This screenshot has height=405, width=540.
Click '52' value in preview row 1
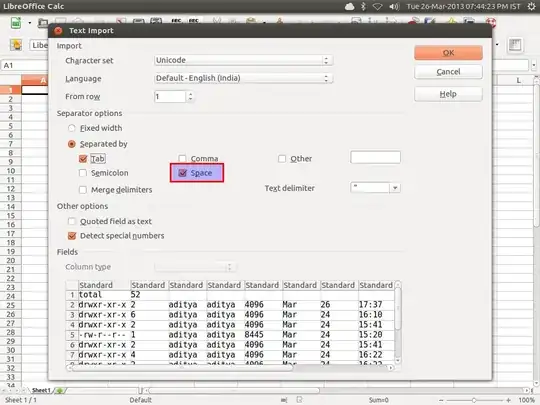coord(135,294)
